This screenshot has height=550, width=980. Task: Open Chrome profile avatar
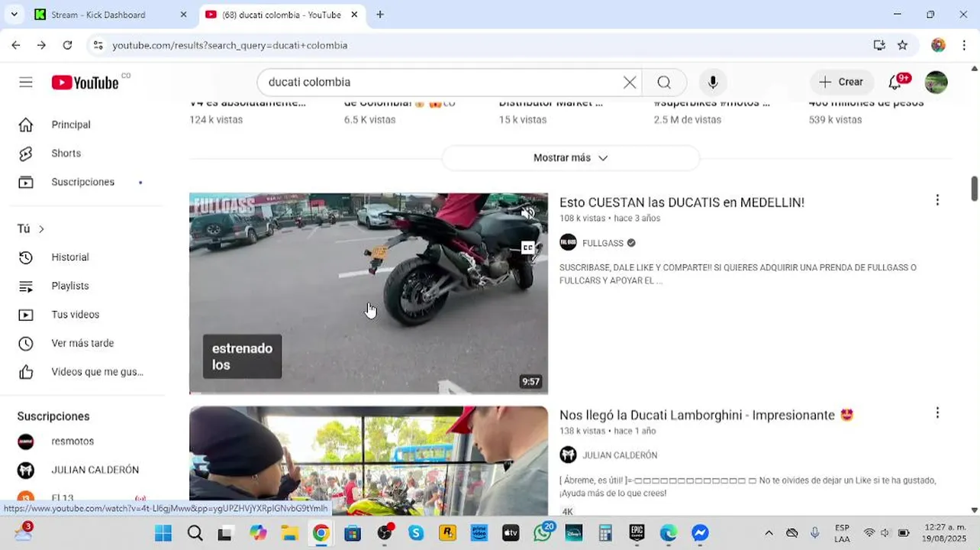(x=938, y=45)
